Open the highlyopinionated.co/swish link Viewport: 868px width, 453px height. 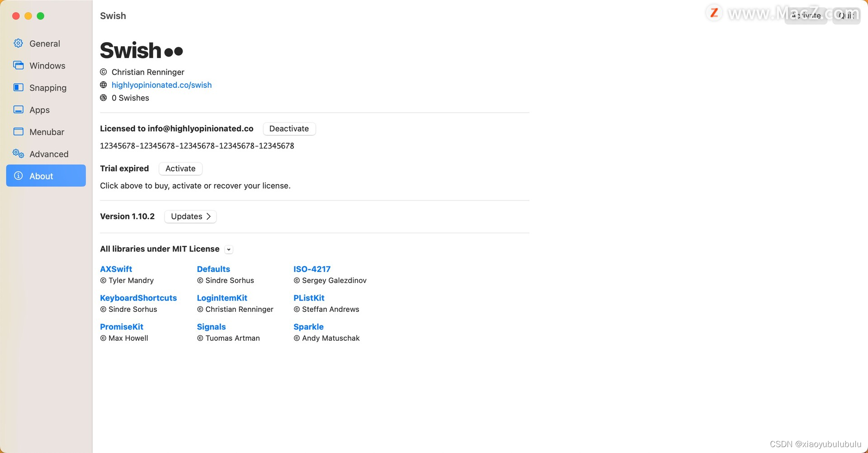[x=161, y=85]
